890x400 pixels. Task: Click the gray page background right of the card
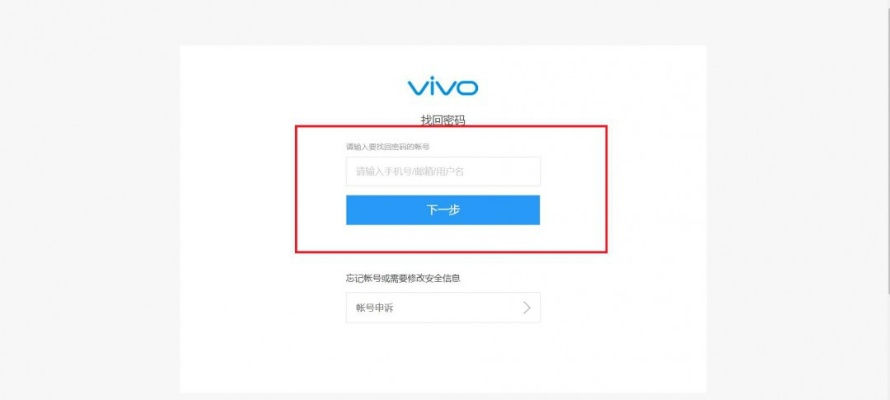(797, 216)
